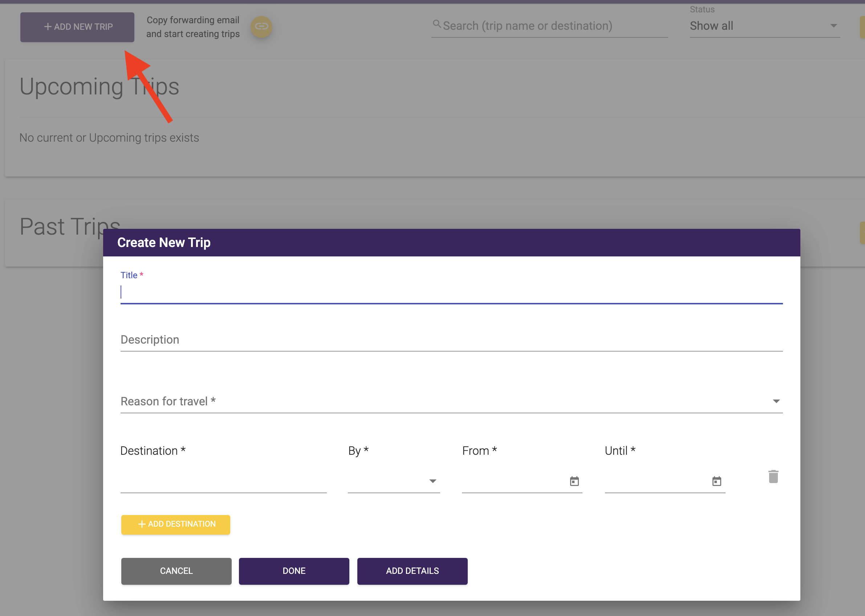Open the Reason for travel dropdown
Viewport: 865px width, 616px height.
click(x=451, y=401)
